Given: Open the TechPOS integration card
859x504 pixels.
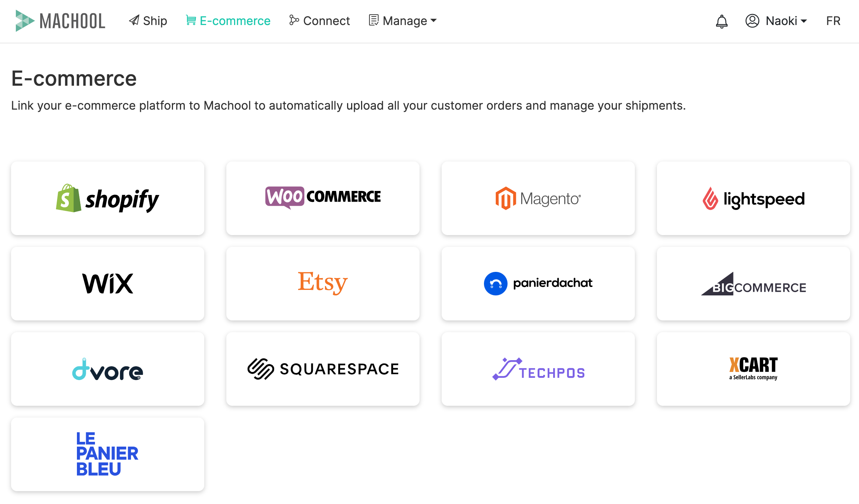Looking at the screenshot, I should pos(538,369).
